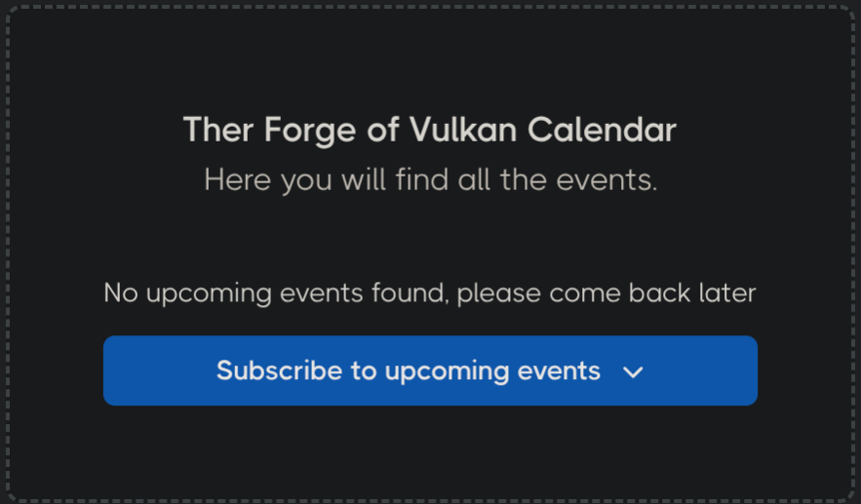Click the subtitle Here you will find all the events

(x=430, y=179)
